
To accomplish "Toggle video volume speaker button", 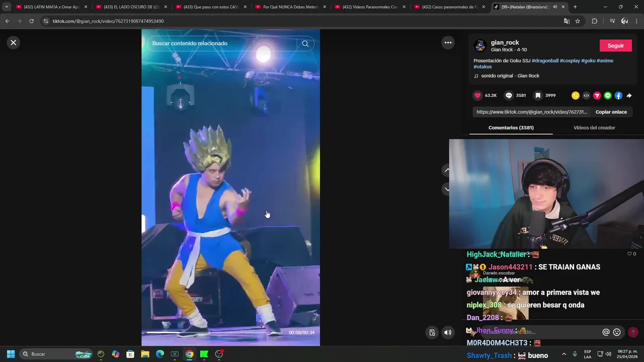I will tap(447, 332).
